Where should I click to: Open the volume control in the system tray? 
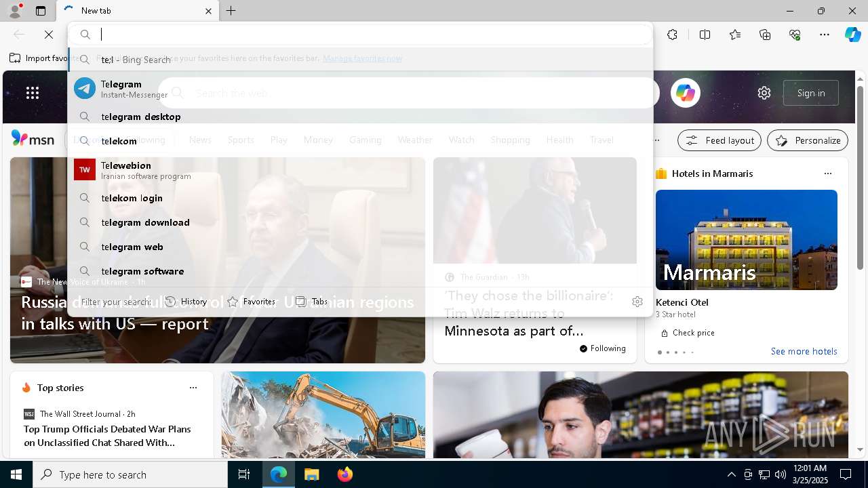pos(781,474)
